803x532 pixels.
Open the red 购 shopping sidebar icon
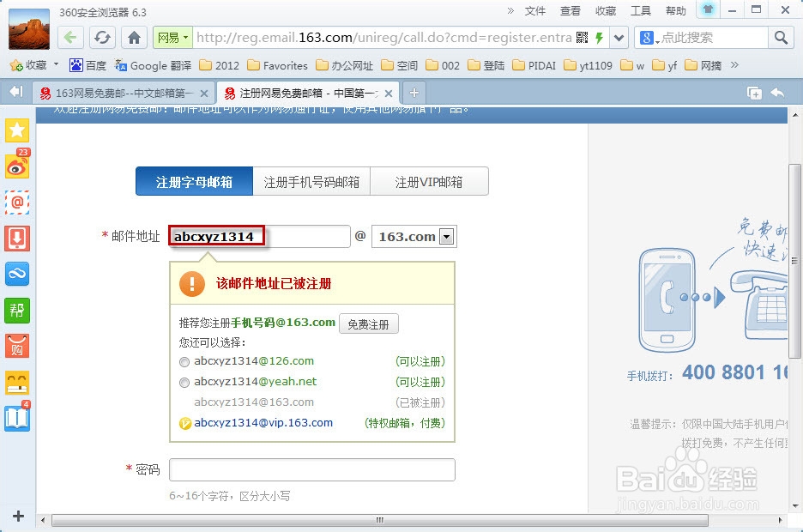tap(17, 347)
